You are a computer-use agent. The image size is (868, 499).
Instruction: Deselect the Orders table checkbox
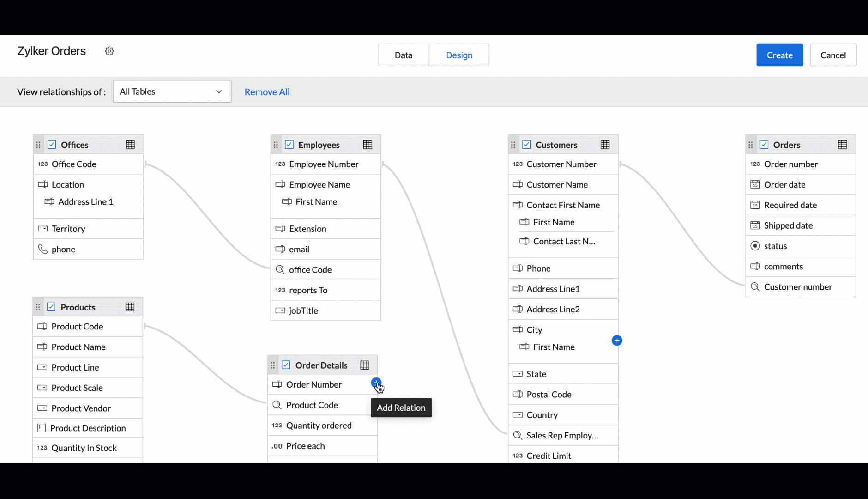tap(764, 145)
